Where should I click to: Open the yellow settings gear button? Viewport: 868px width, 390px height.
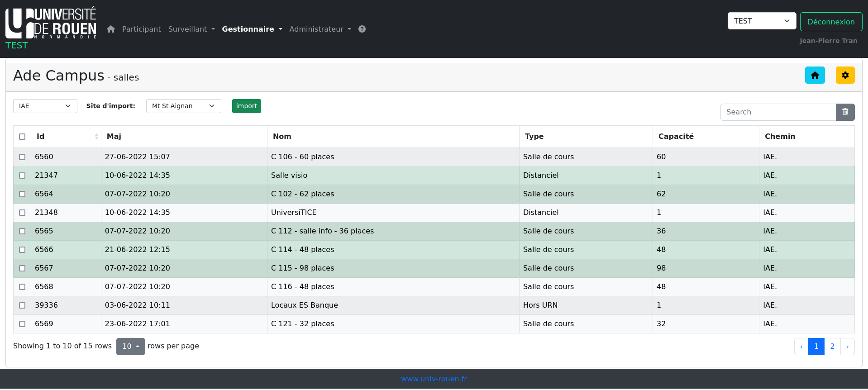click(x=845, y=76)
